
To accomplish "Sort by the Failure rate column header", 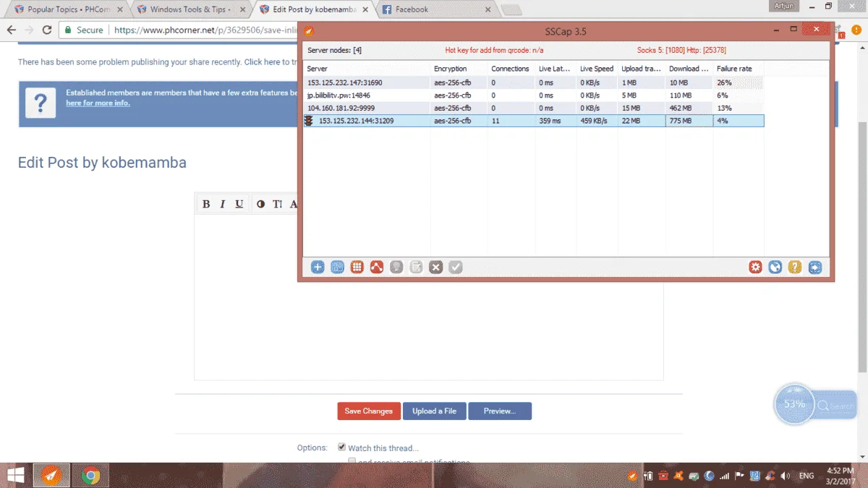I will (738, 69).
